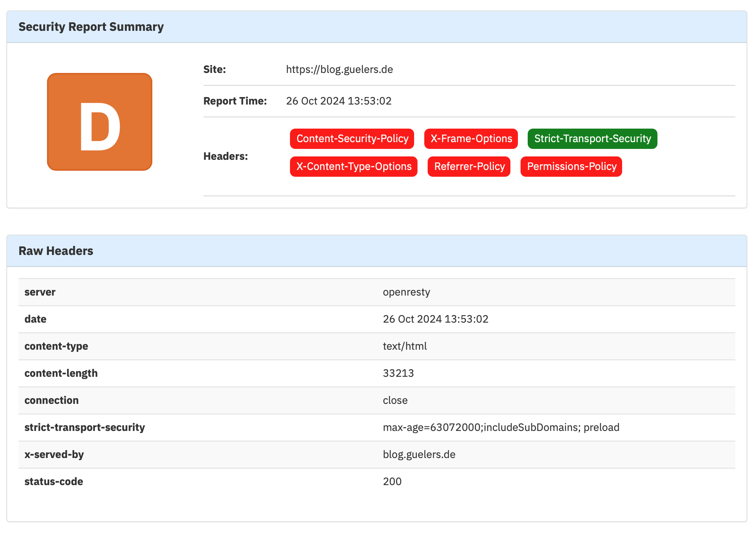Viewport: 756px width, 543px height.
Task: Select the x-served-by value blog.guelers.de
Action: (x=419, y=455)
